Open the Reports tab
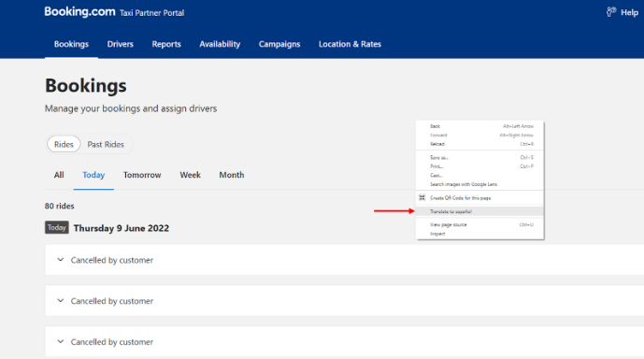 pyautogui.click(x=166, y=44)
